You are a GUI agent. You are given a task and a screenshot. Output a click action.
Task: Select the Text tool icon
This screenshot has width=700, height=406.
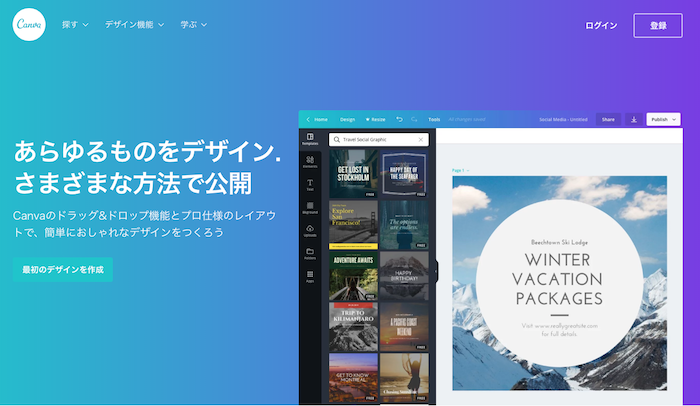tap(310, 185)
